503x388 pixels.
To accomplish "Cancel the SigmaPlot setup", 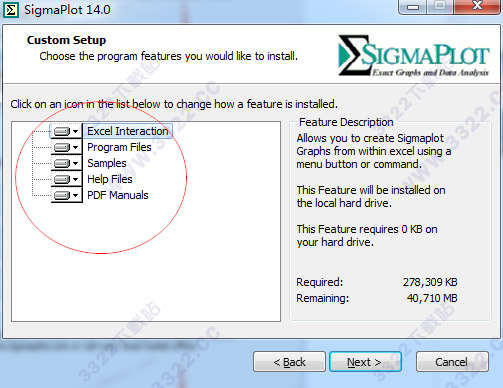I will click(x=452, y=362).
